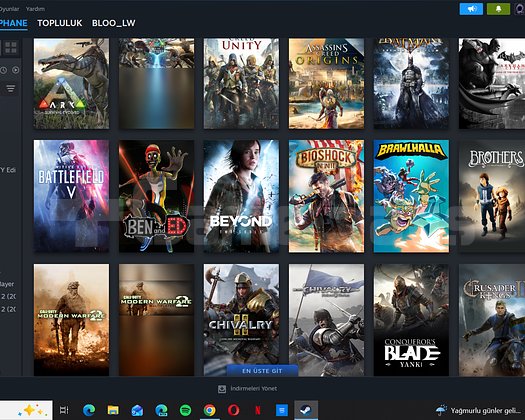Open Netflix taskbar icon
The height and width of the screenshot is (420, 525).
[x=258, y=410]
